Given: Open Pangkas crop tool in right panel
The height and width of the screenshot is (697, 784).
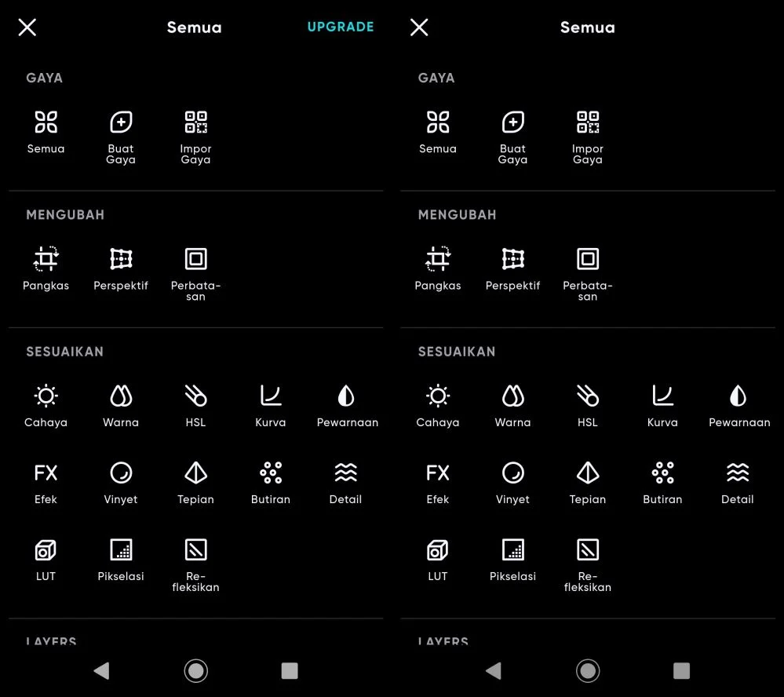Looking at the screenshot, I should coord(438,269).
